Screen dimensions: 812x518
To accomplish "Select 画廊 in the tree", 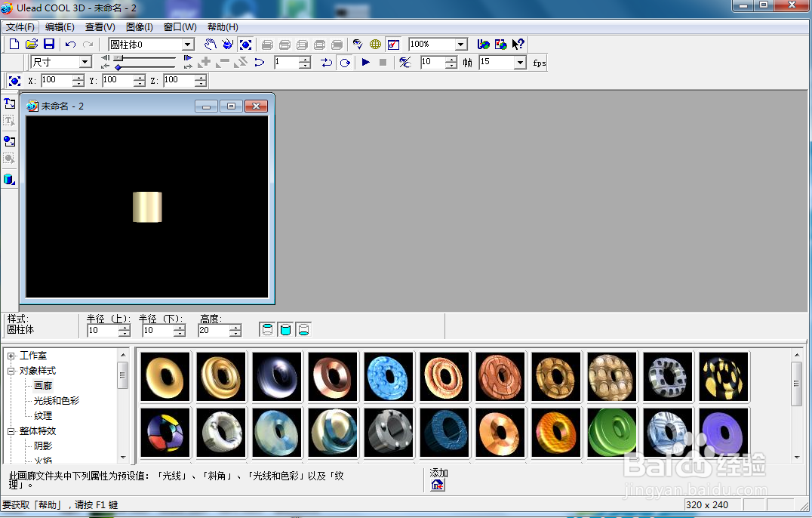I will [43, 386].
